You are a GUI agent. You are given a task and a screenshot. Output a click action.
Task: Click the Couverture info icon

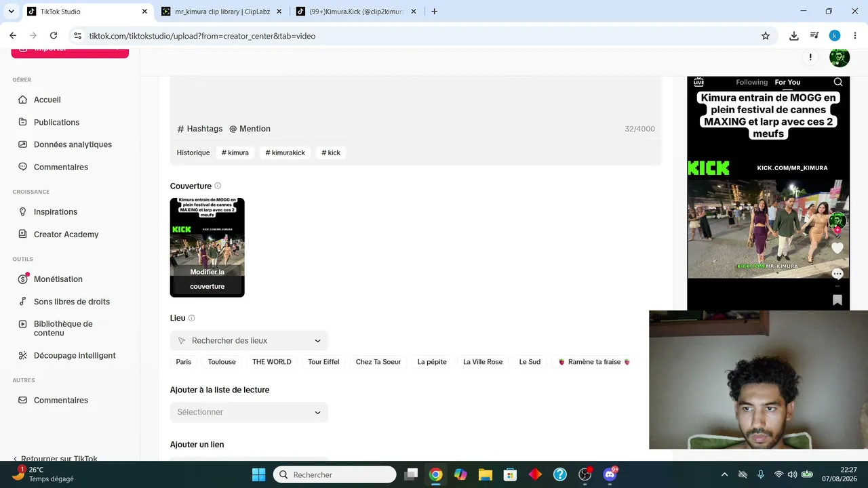click(218, 186)
